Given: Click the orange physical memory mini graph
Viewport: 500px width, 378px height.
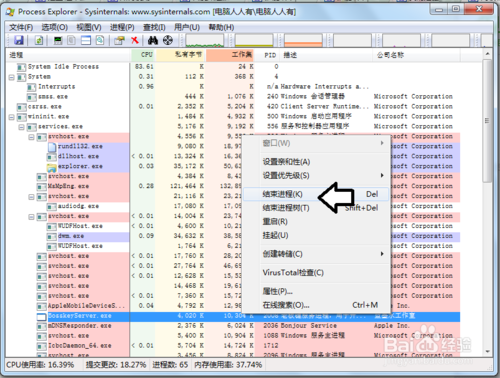Looking at the screenshot, I should click(x=303, y=41).
